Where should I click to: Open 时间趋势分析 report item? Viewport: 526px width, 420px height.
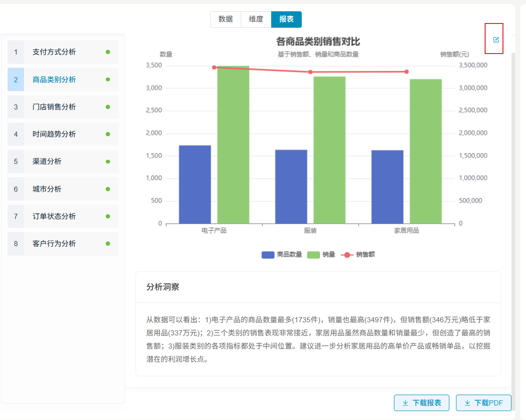(63, 134)
